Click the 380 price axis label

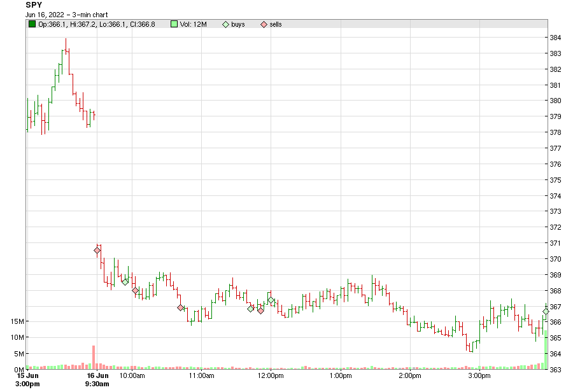(555, 101)
